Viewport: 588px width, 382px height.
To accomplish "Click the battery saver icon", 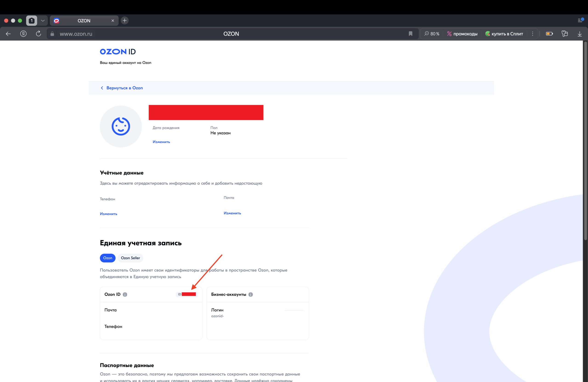I will coord(549,34).
